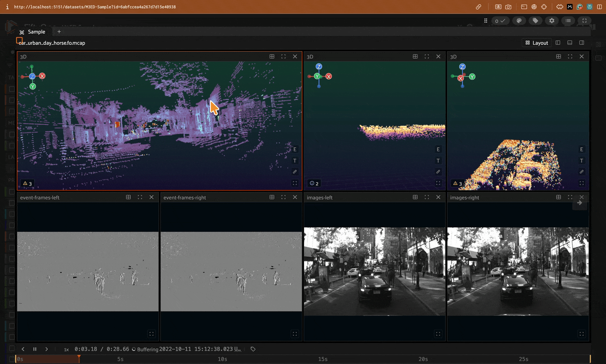Click the 0 selected checkmark button
The image size is (606, 364).
pos(500,21)
